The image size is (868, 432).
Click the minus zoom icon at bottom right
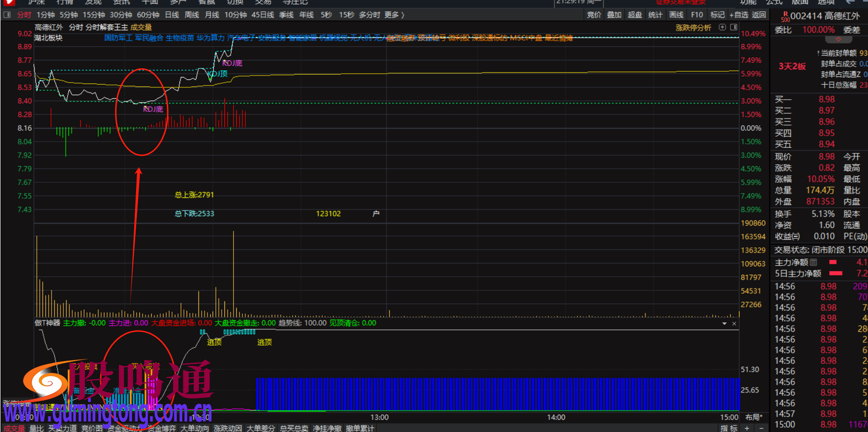pos(761,428)
